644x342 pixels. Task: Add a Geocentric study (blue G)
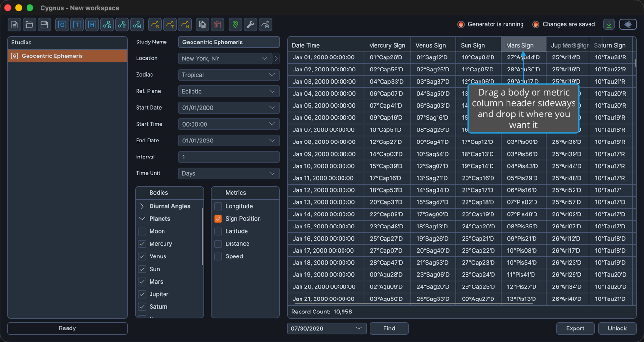(62, 25)
